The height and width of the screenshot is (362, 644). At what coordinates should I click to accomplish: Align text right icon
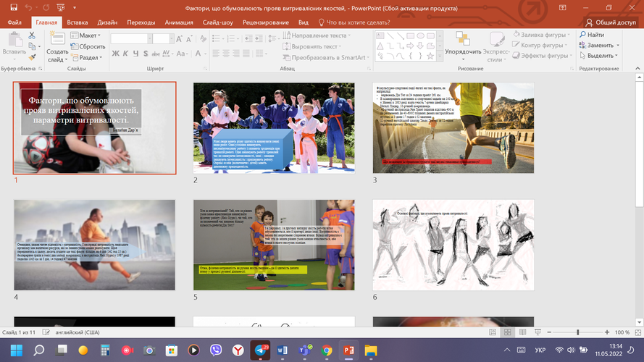pos(236,54)
